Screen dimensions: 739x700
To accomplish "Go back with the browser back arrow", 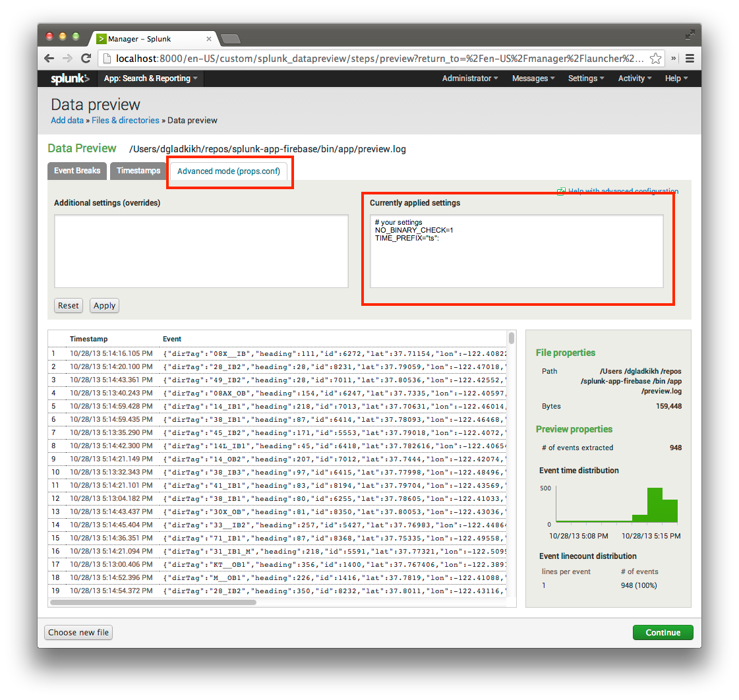I will pyautogui.click(x=49, y=59).
